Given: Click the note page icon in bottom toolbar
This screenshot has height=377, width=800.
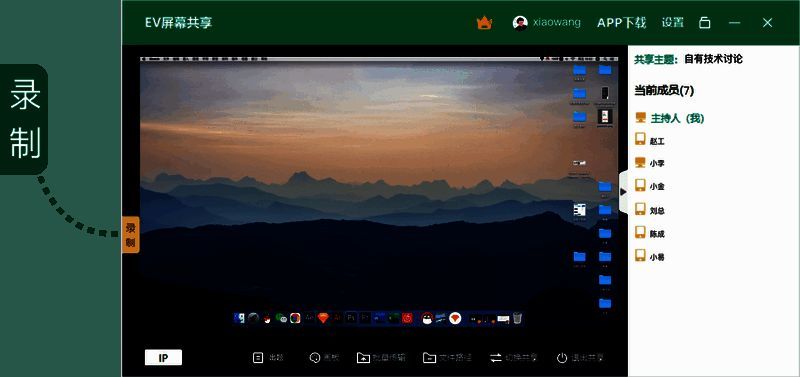Looking at the screenshot, I should click(x=258, y=358).
